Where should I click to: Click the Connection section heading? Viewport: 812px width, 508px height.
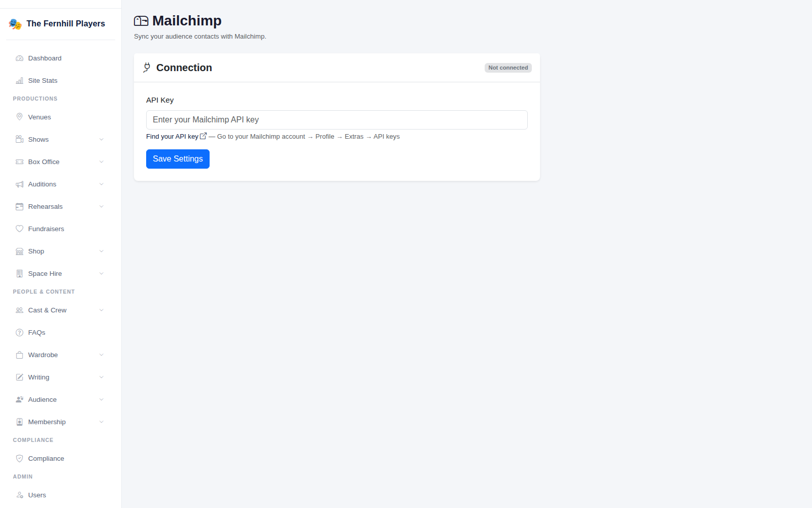tap(184, 68)
